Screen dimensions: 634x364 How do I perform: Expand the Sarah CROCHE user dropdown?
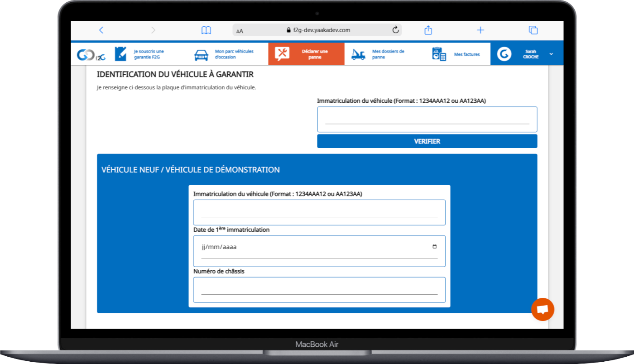click(551, 54)
